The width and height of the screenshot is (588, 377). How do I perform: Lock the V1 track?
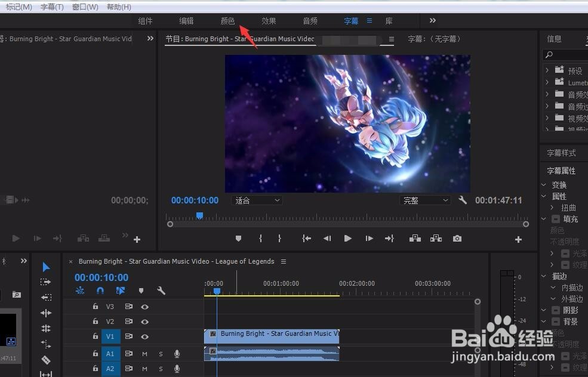point(96,336)
